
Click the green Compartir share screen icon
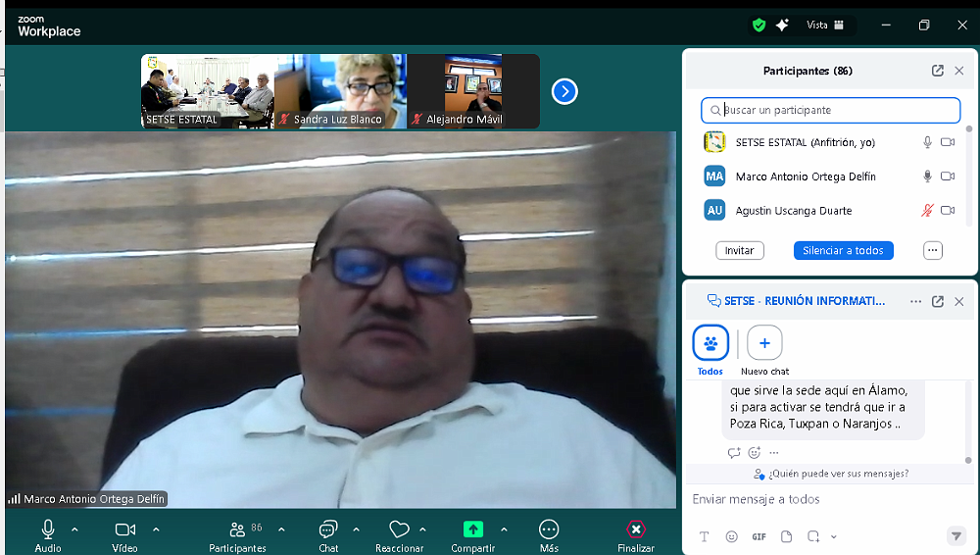click(473, 530)
